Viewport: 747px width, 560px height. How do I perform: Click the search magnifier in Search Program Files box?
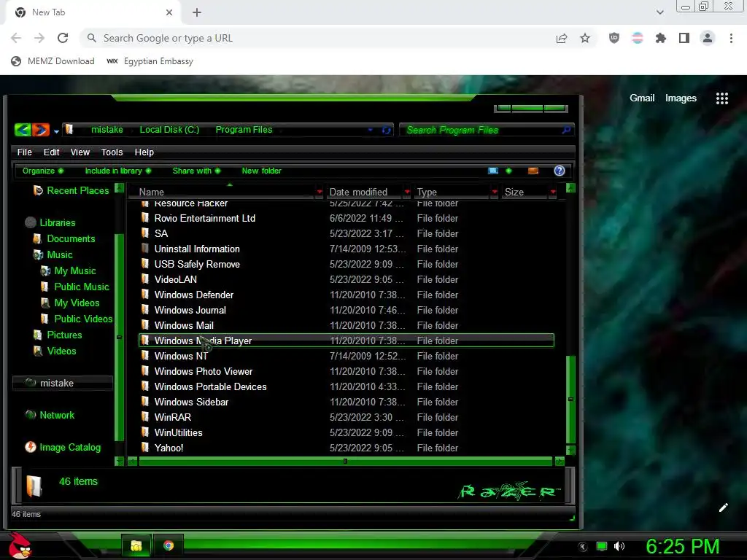pos(566,130)
